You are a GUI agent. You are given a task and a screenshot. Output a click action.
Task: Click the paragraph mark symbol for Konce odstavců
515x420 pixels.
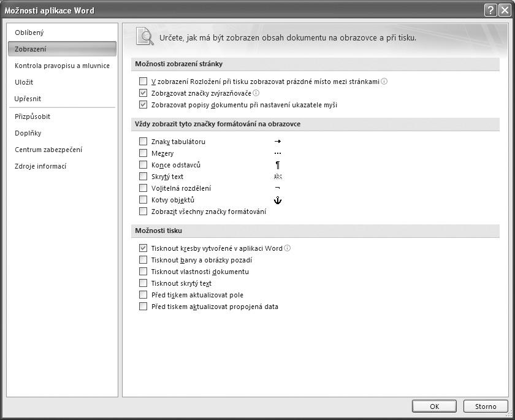pyautogui.click(x=278, y=165)
